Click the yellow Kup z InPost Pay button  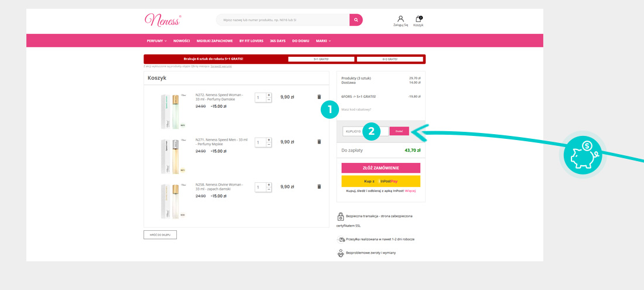pos(381,181)
